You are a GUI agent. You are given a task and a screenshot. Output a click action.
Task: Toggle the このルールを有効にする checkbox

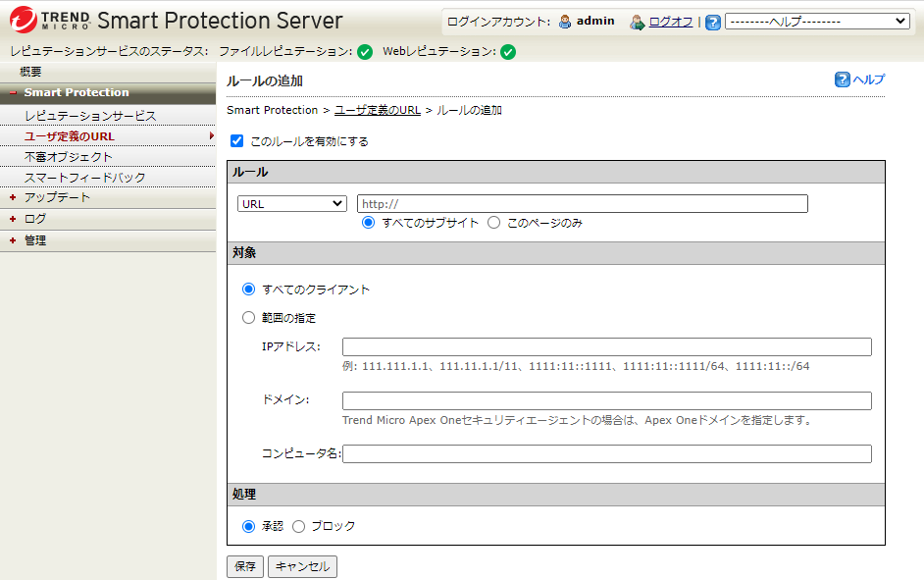coord(236,141)
